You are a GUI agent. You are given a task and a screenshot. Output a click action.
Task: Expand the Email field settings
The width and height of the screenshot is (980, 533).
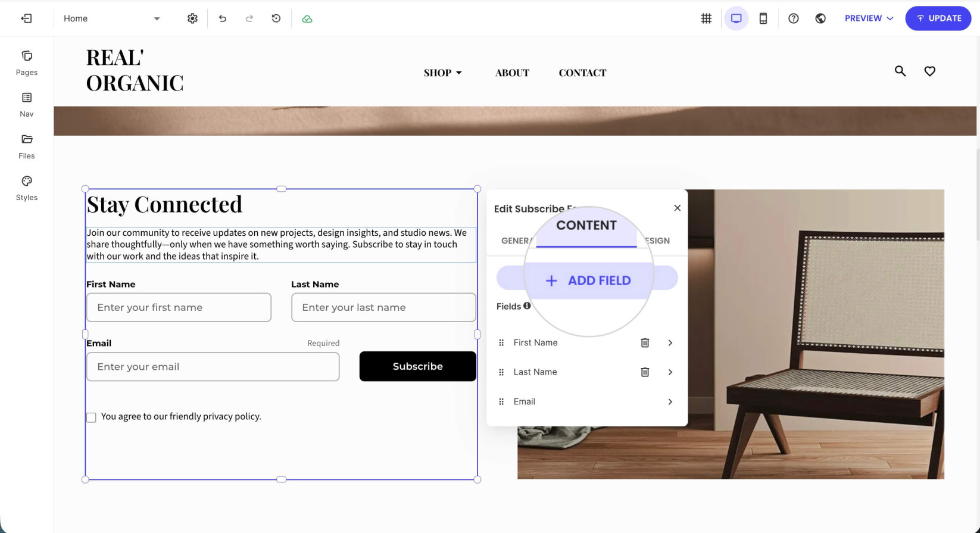[x=670, y=402]
